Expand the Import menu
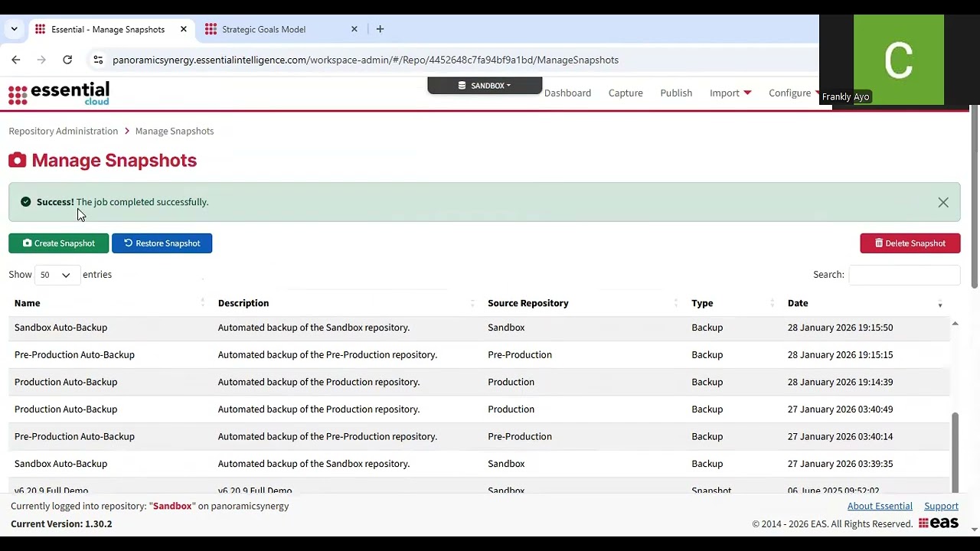Viewport: 980px width, 551px height. pyautogui.click(x=730, y=93)
